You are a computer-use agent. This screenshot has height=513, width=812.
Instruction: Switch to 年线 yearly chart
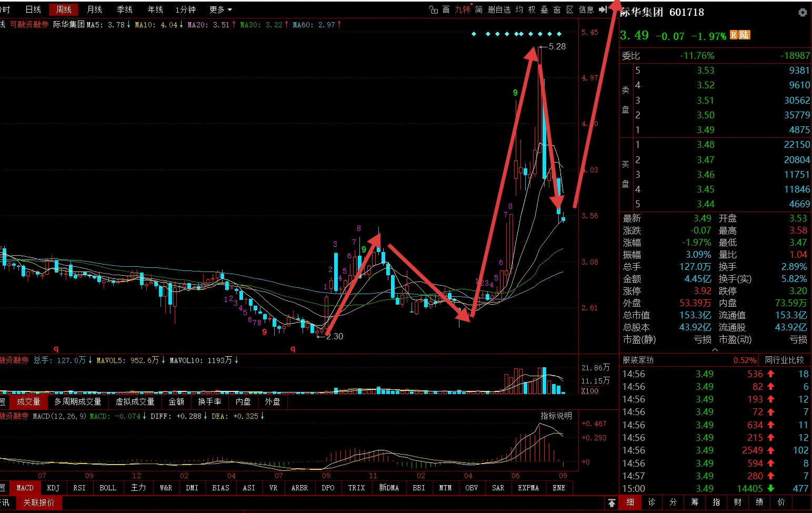click(x=155, y=9)
